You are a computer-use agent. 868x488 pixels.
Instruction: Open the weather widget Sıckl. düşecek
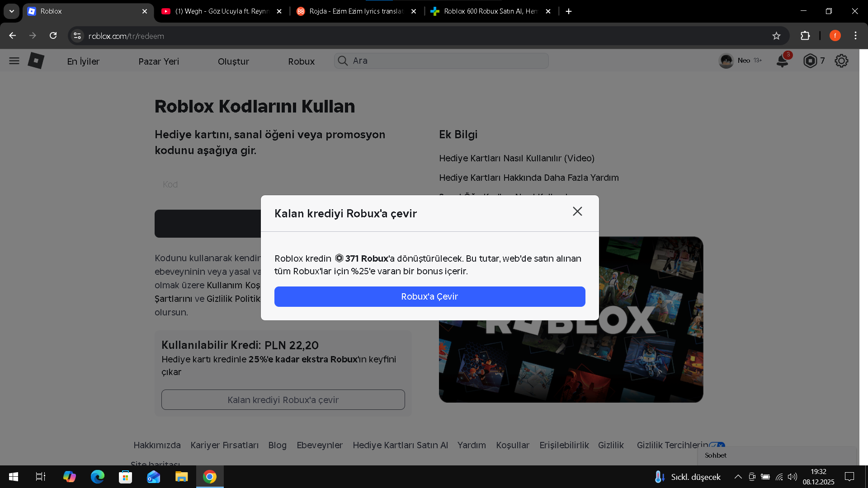(687, 477)
